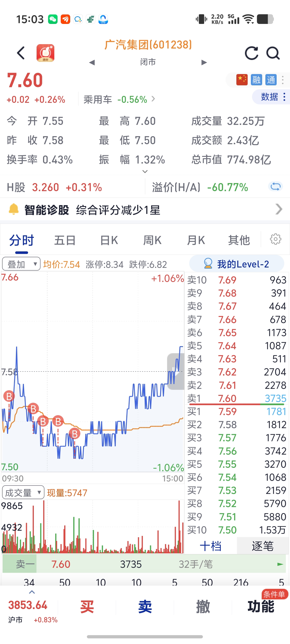Image resolution: width=290 pixels, height=644 pixels.
Task: Select the 月K tab
Action: click(x=196, y=241)
